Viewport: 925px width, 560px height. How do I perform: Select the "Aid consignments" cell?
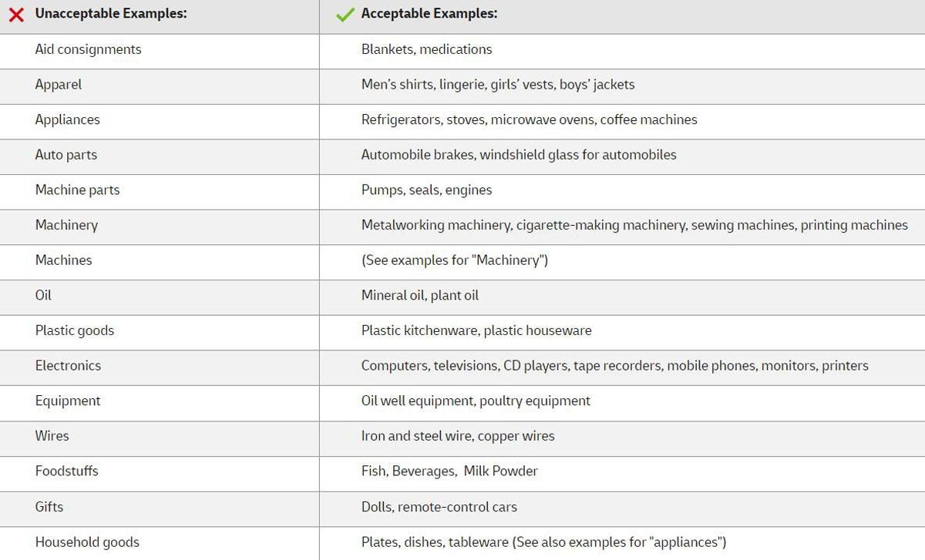[88, 49]
